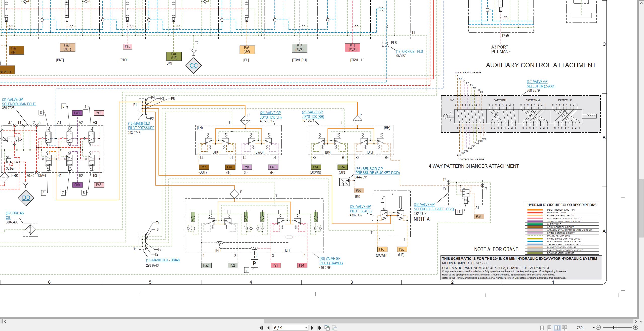Toggle two-page side-by-side layout
This screenshot has width=644, height=331.
(x=557, y=328)
